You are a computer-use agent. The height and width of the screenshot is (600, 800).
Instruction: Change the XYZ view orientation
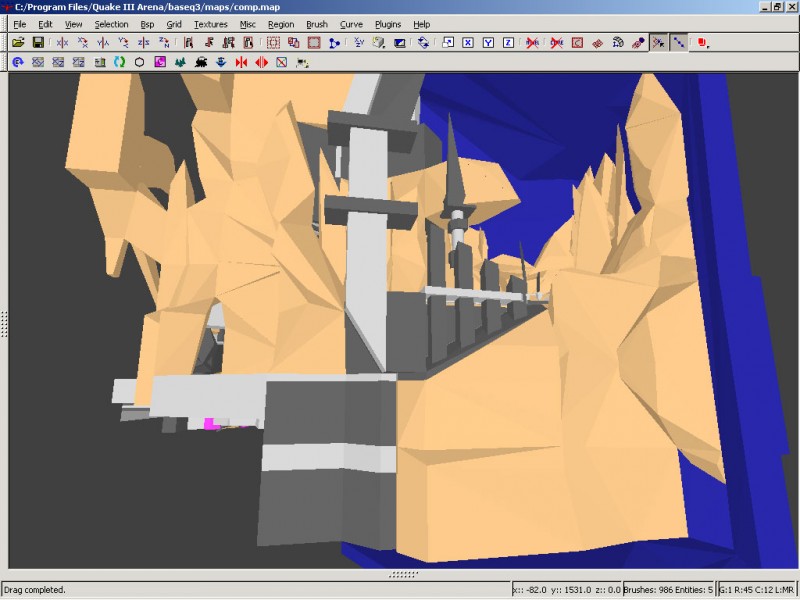coord(359,43)
